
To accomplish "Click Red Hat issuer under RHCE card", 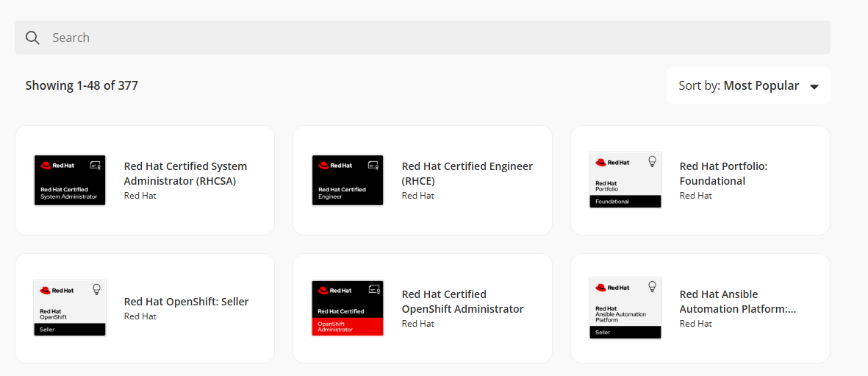I will pos(418,196).
